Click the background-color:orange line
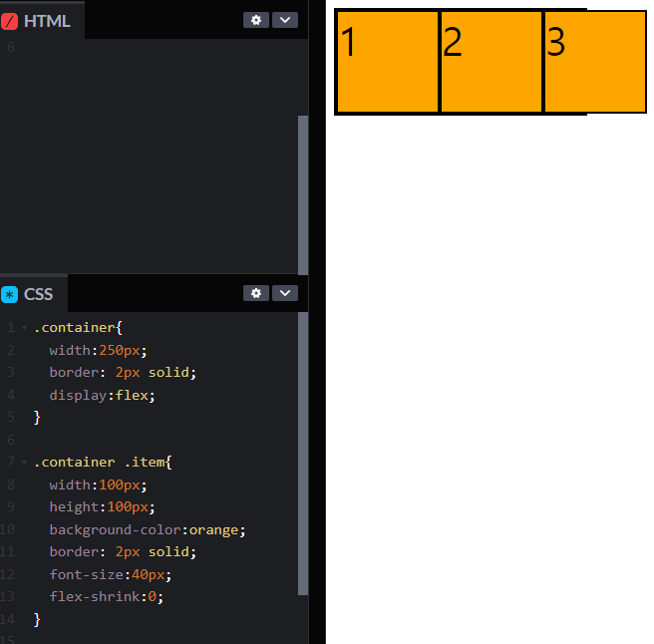The image size is (654, 644). 148,529
